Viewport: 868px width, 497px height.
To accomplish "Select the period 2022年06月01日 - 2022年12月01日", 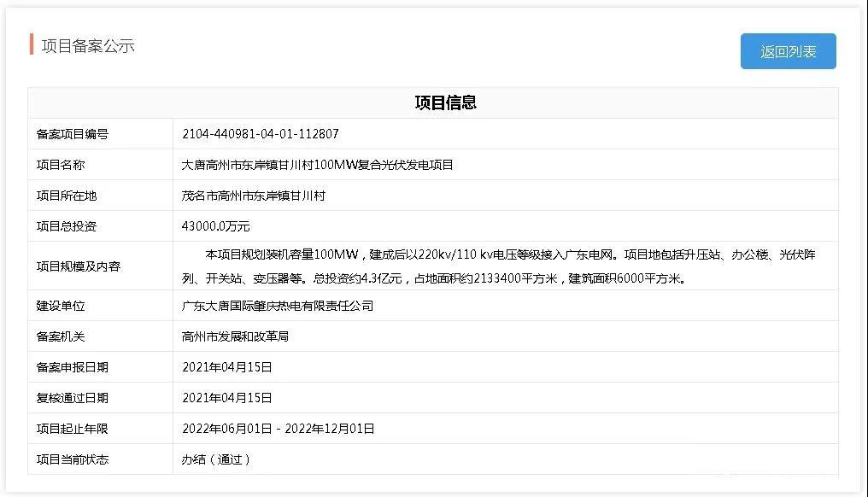I will (x=279, y=429).
